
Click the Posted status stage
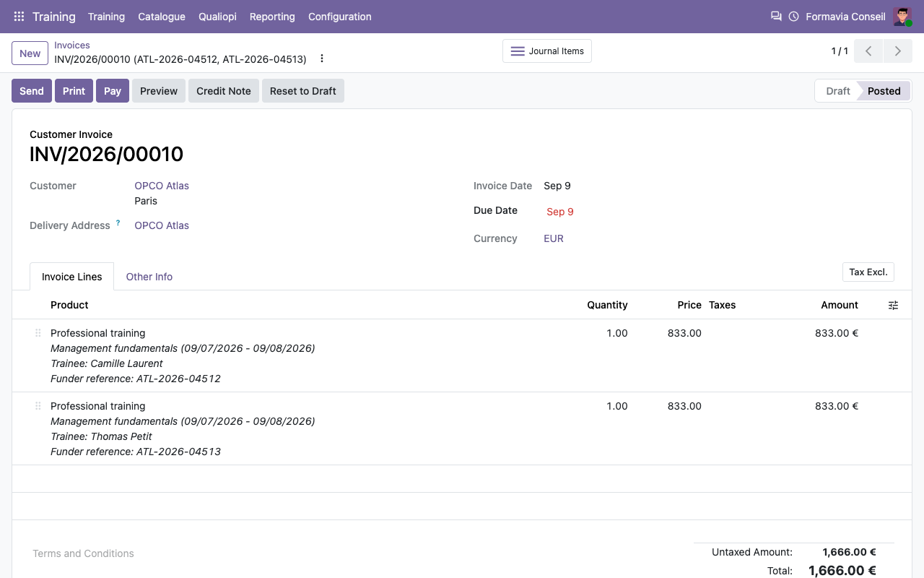884,91
